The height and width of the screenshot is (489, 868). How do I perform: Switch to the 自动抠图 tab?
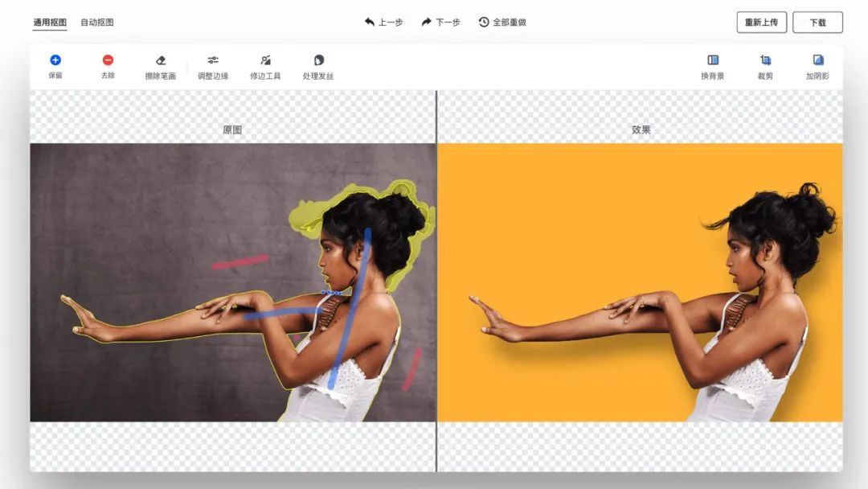pos(97,23)
